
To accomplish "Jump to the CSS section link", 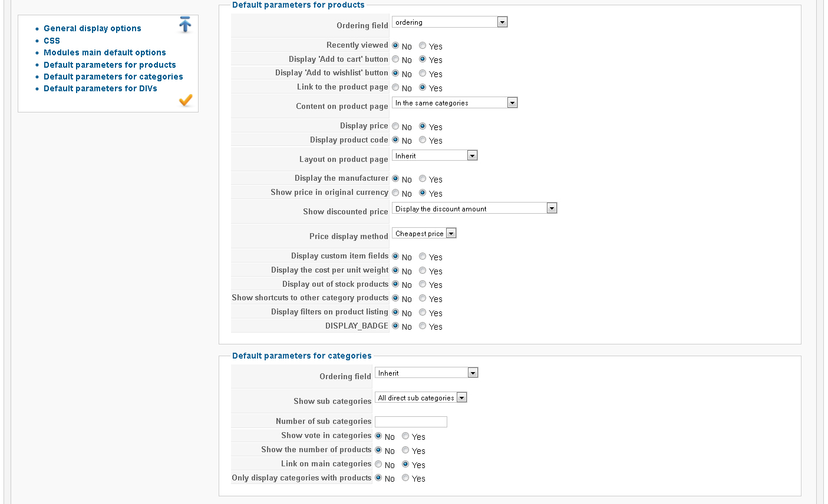I will click(52, 41).
